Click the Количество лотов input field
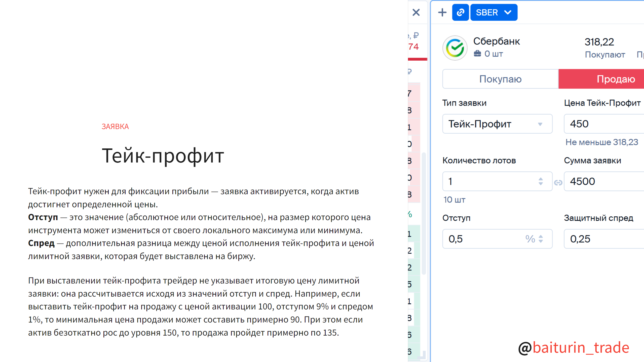The height and width of the screenshot is (362, 644). pos(497,181)
